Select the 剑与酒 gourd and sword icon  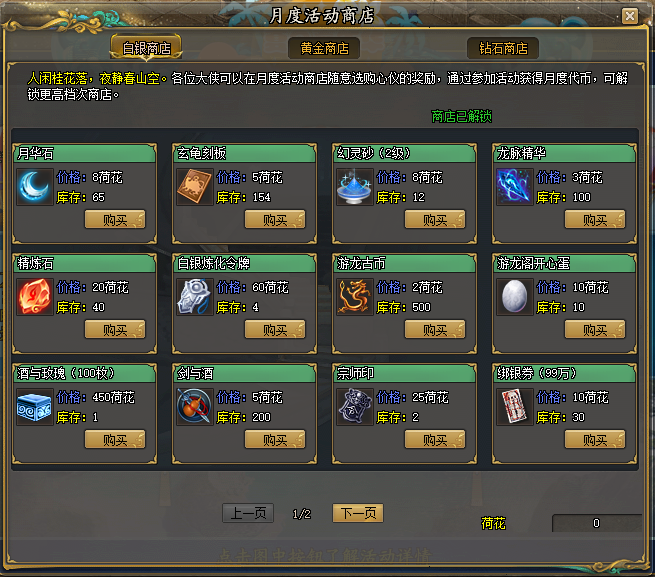tap(195, 407)
